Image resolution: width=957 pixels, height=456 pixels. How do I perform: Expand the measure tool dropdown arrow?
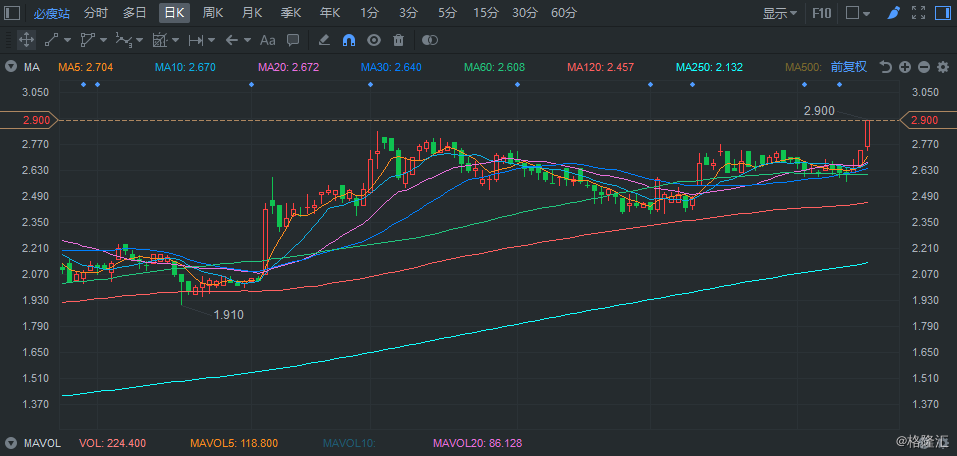(175, 40)
